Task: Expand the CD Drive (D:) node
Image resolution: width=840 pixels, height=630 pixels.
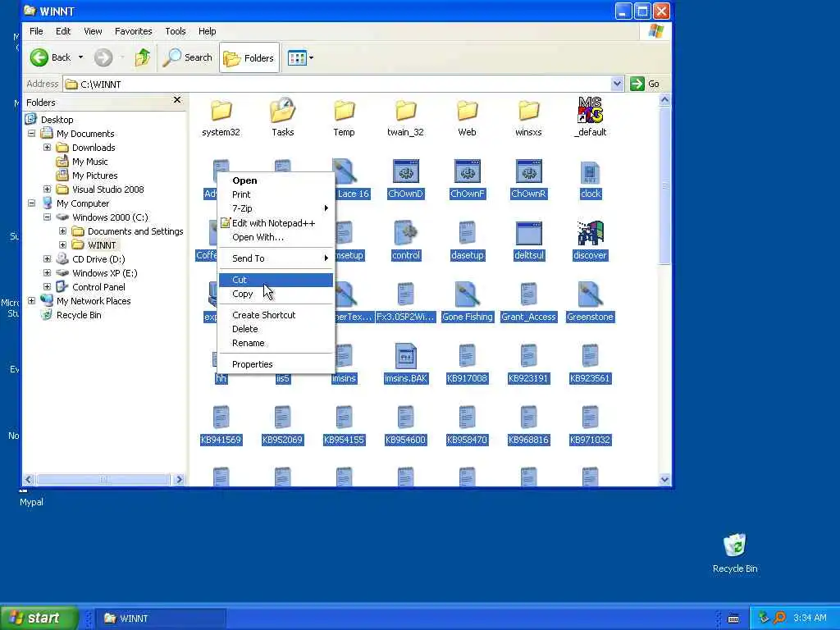Action: [47, 258]
